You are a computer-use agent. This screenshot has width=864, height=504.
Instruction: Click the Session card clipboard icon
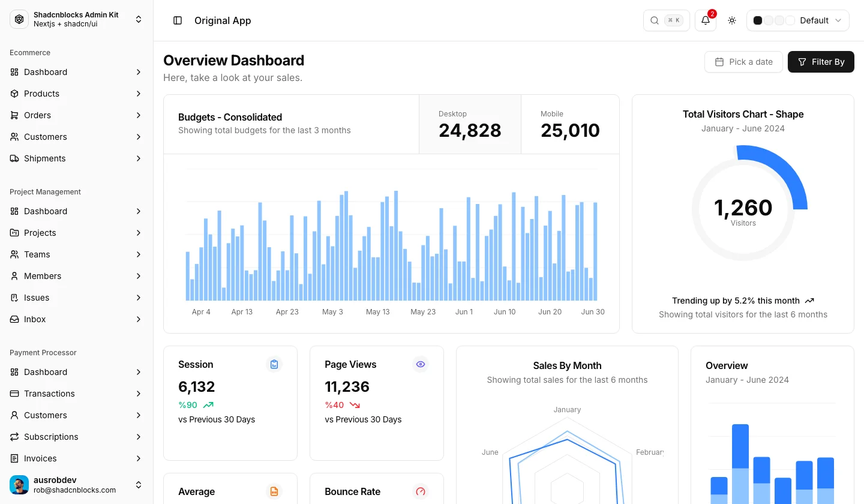[x=274, y=364]
